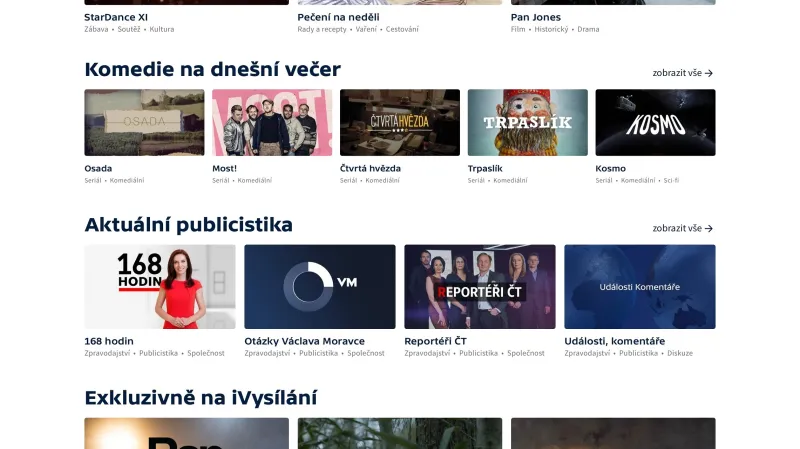Open the Kosmo thumbnail
Image resolution: width=800 pixels, height=449 pixels.
pyautogui.click(x=656, y=122)
